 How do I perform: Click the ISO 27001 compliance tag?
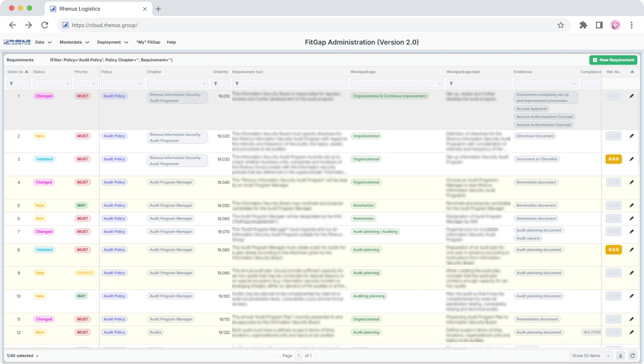click(591, 332)
